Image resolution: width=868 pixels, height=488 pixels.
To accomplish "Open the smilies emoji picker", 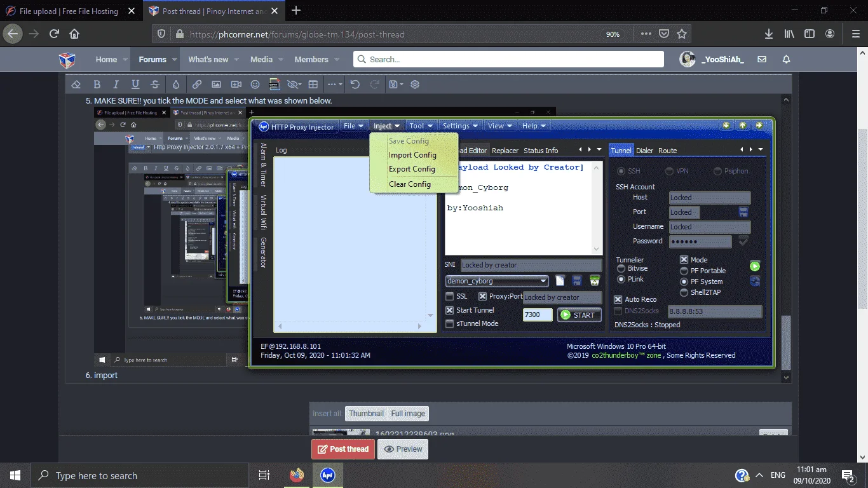I will [x=255, y=85].
